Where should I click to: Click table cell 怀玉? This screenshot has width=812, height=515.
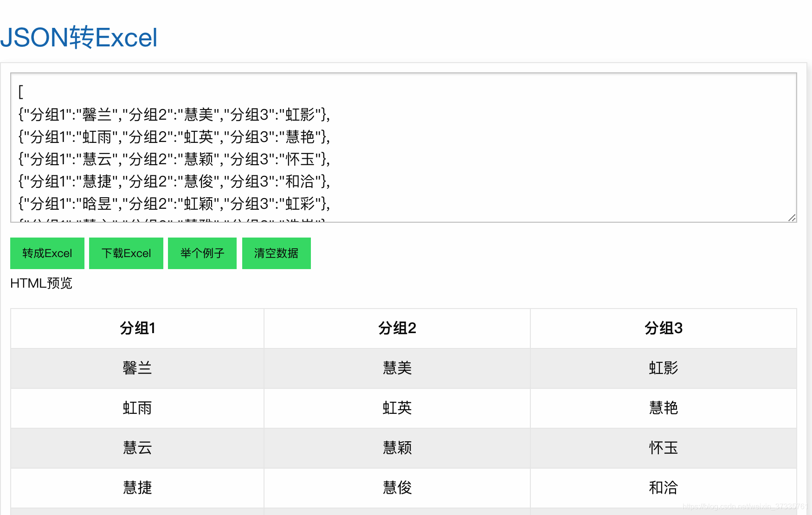(664, 448)
